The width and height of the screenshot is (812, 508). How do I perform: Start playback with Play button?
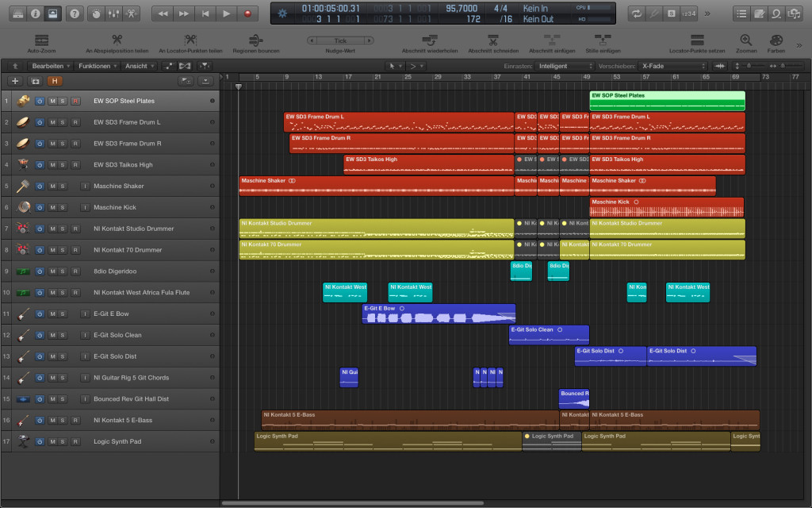click(x=226, y=13)
